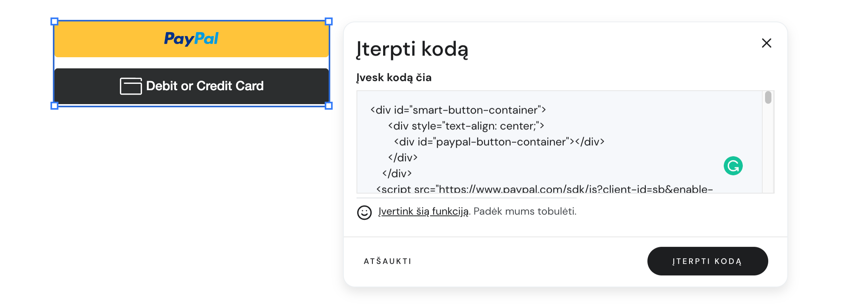
Task: Click the yellow PayPal payment button
Action: [191, 39]
